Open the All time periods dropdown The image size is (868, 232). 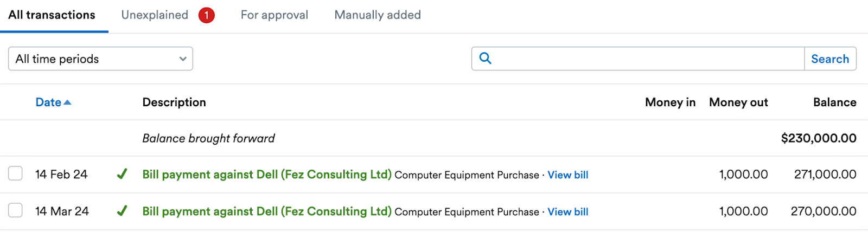tap(100, 59)
